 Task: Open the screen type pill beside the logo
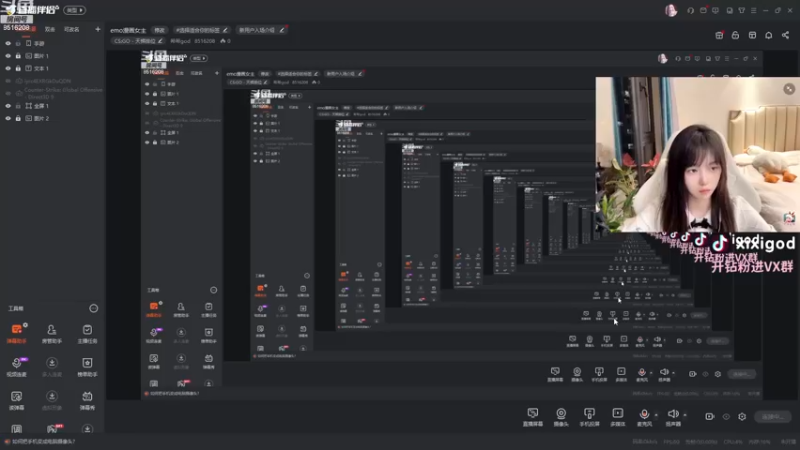74,10
